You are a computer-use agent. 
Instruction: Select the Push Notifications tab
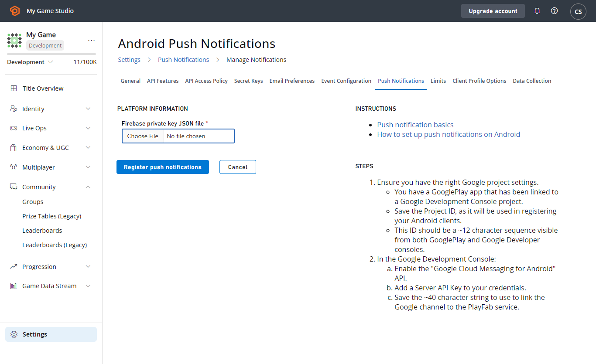pos(401,81)
